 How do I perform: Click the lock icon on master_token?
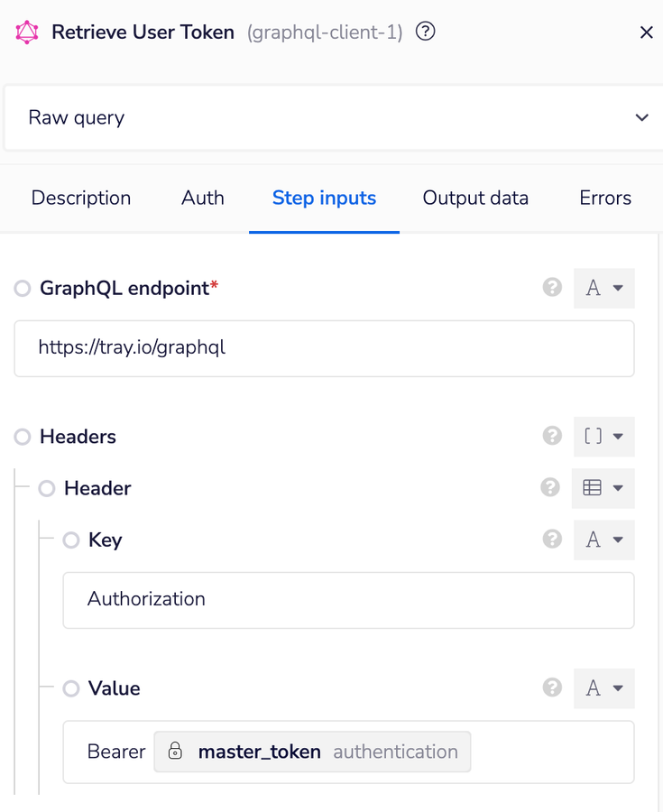(x=176, y=752)
